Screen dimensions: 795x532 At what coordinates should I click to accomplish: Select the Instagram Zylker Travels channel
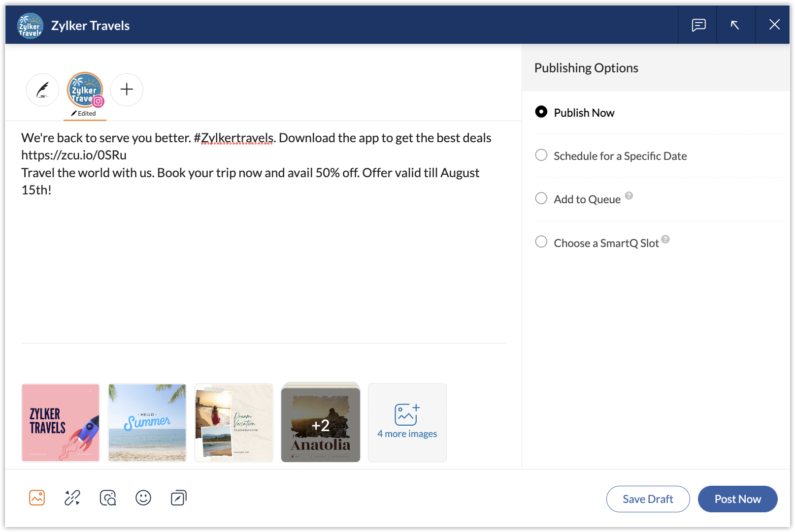tap(84, 90)
